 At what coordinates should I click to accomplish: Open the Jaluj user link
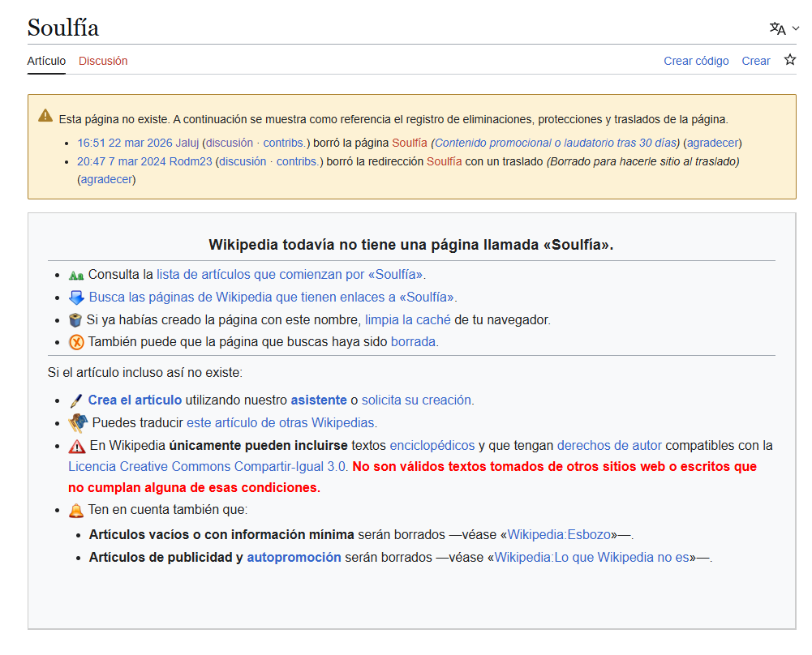[x=187, y=143]
